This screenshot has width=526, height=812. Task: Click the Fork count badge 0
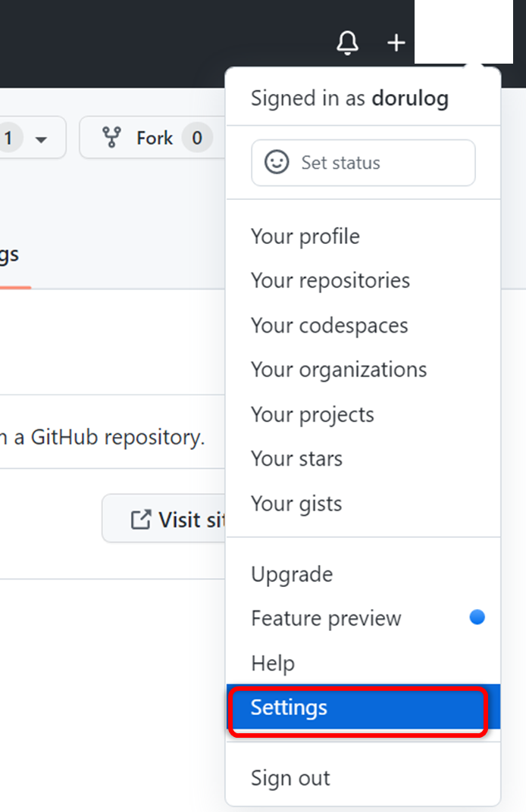(197, 138)
